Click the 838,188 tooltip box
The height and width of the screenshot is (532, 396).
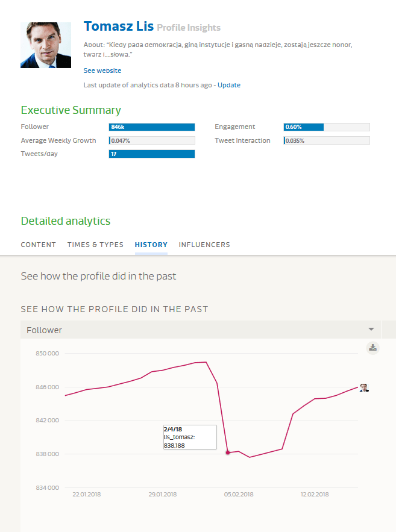point(190,437)
